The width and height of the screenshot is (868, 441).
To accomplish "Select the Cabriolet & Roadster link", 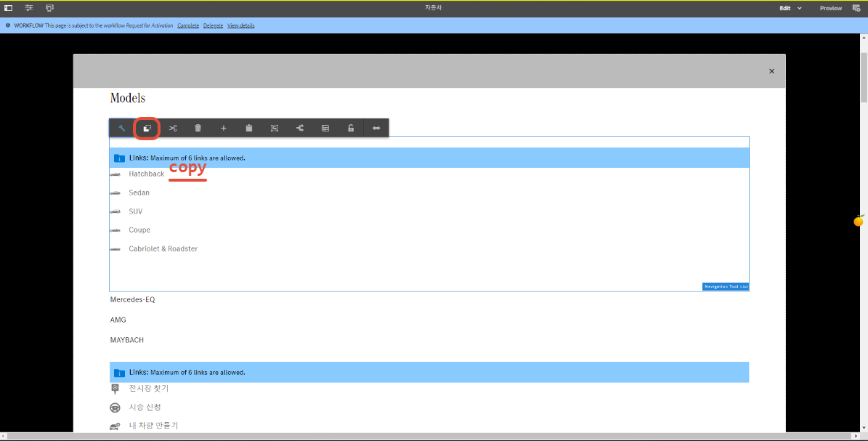I will (163, 248).
